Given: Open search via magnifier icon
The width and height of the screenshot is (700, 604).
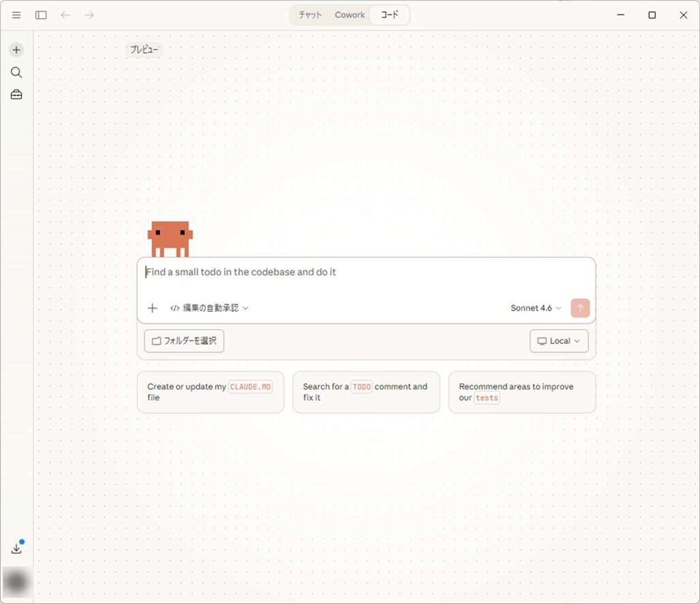Looking at the screenshot, I should click(16, 73).
